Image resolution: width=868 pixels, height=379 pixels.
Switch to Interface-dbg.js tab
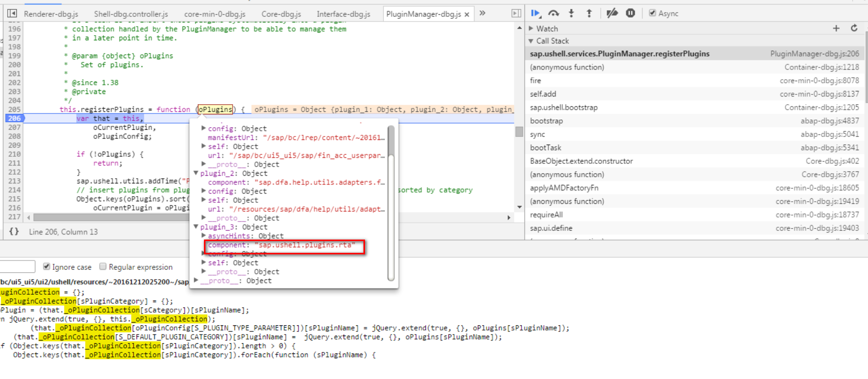pos(344,14)
